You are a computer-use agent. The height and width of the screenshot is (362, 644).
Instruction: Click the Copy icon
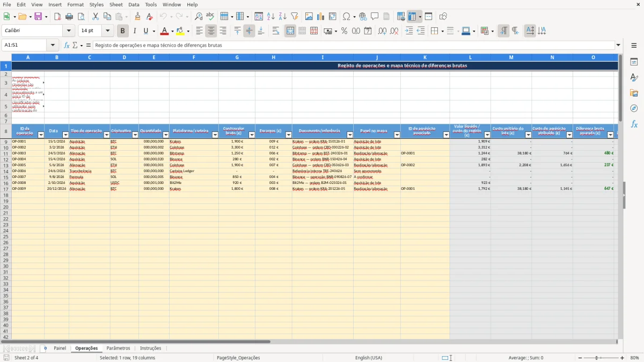pos(107,17)
